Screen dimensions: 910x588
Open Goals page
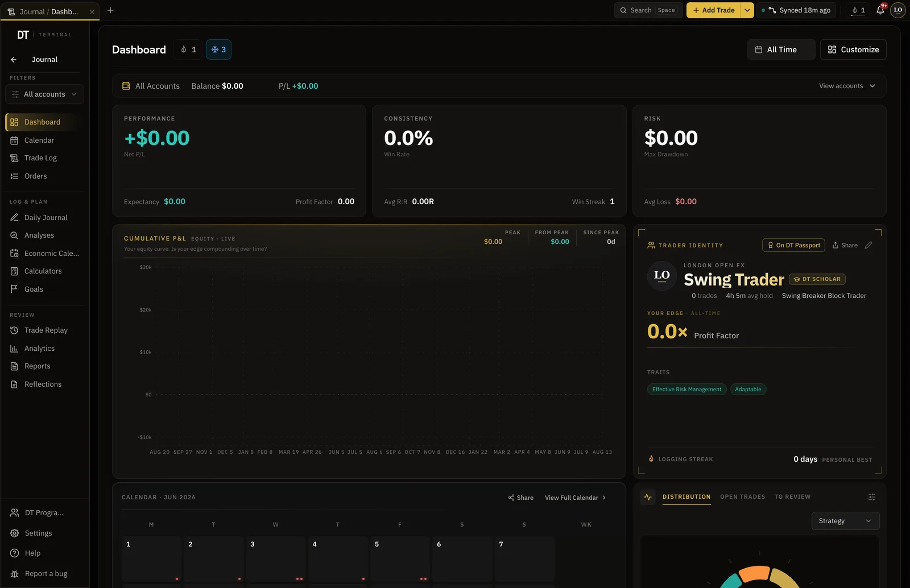(44, 289)
